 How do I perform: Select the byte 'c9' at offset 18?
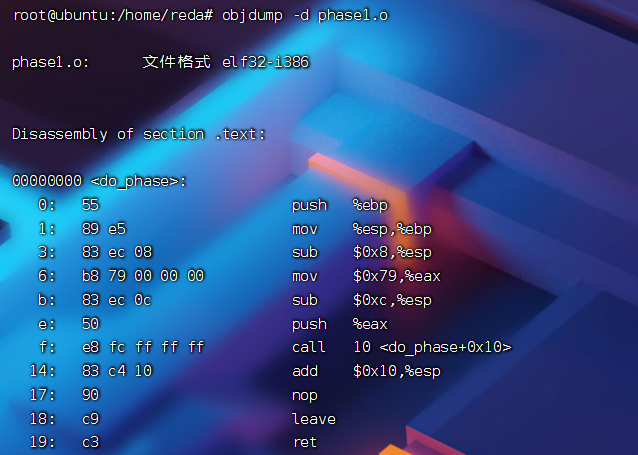point(91,419)
